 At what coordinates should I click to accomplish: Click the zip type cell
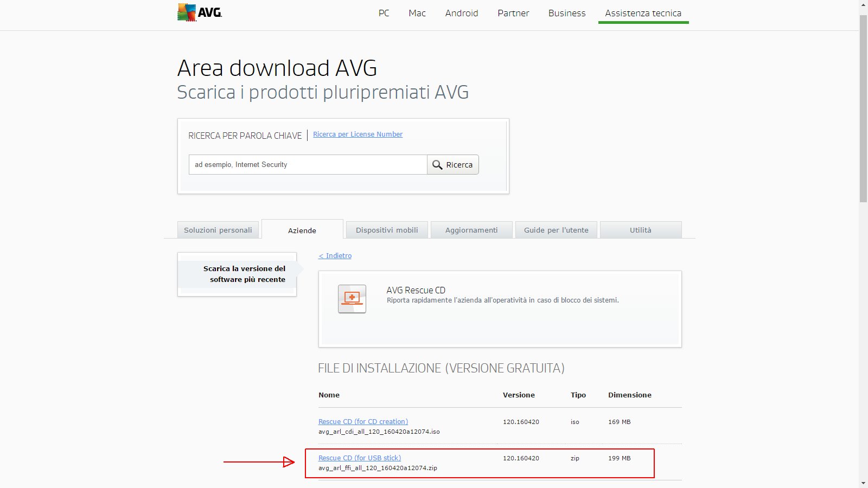[x=575, y=458]
